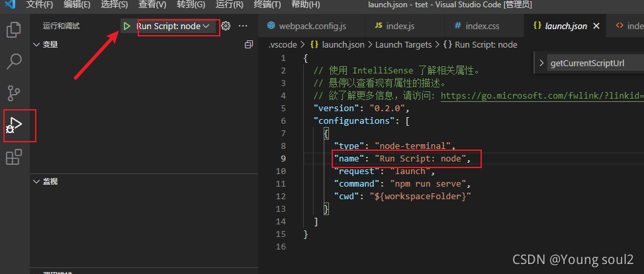Click in the getCurrentScriptUrl search field
Viewport: 644px width, 274px height.
click(x=596, y=64)
